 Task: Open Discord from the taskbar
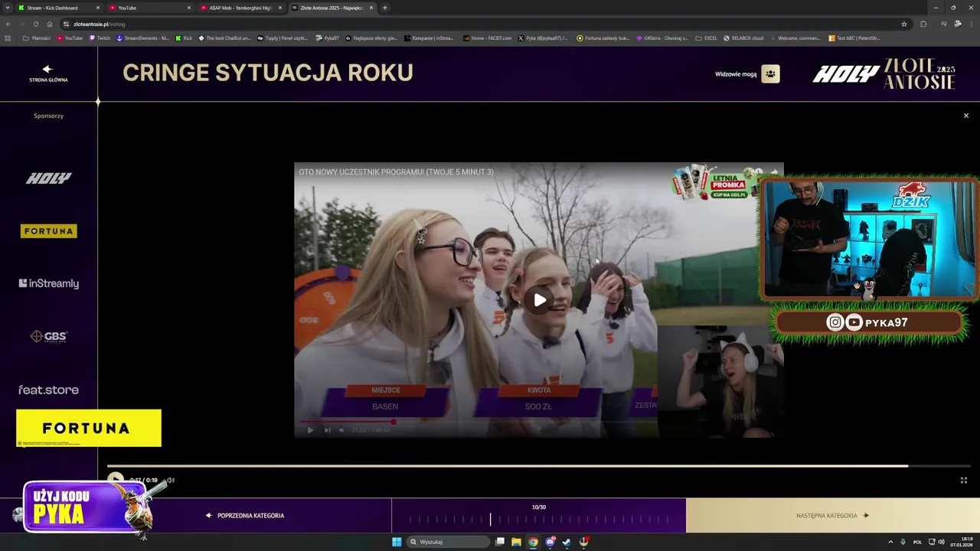[550, 542]
